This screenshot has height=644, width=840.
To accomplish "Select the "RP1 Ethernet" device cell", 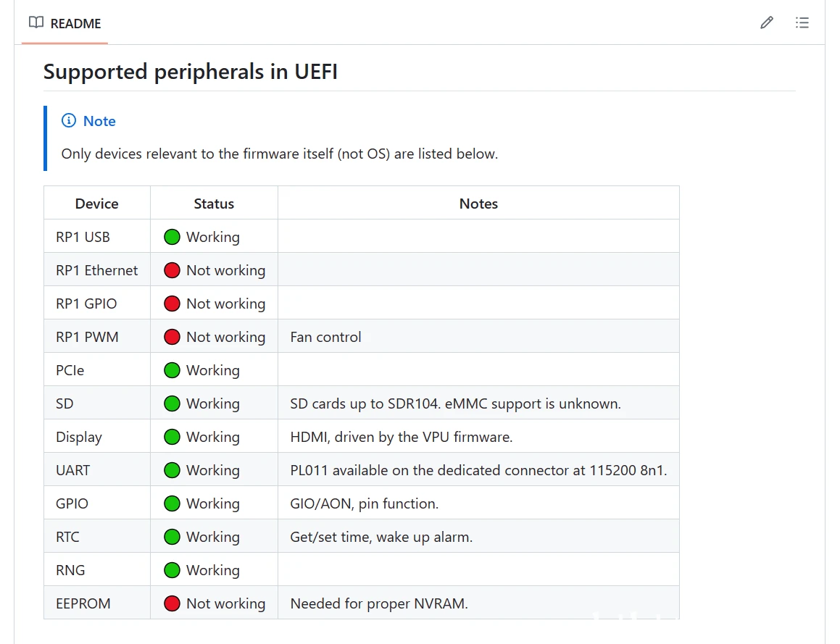I will 97,269.
